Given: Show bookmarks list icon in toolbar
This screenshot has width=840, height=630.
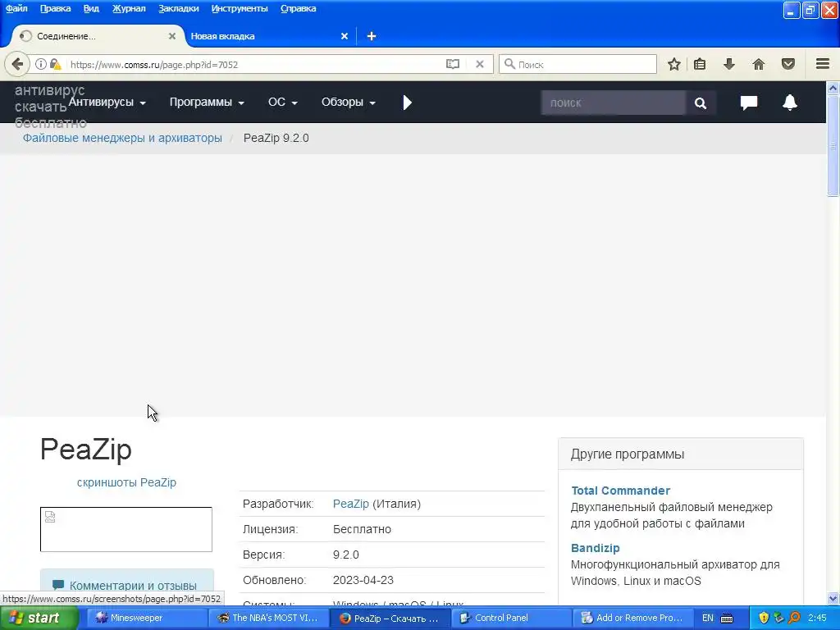Looking at the screenshot, I should (700, 64).
